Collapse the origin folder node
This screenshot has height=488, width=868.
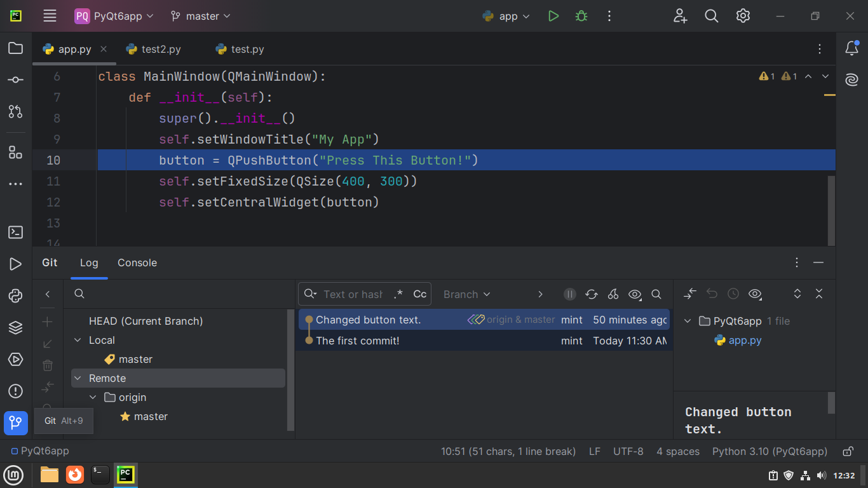[x=93, y=398]
